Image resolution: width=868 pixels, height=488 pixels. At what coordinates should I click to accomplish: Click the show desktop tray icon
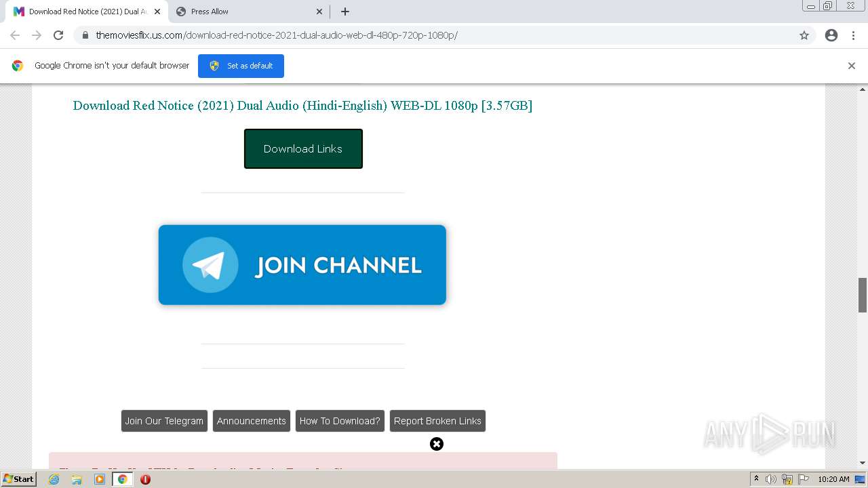[861, 479]
